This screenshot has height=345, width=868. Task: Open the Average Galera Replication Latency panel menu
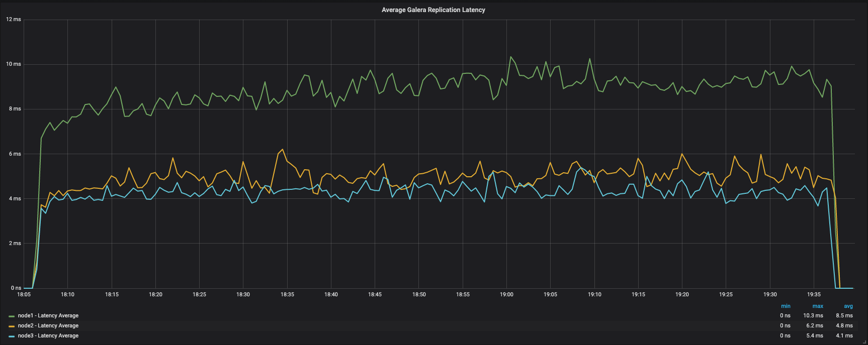tap(433, 10)
